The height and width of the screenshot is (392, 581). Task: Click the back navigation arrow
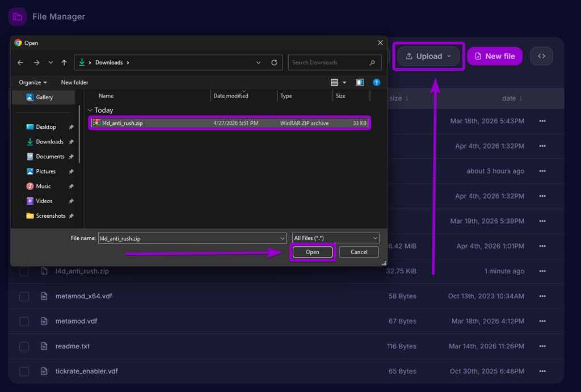[20, 62]
